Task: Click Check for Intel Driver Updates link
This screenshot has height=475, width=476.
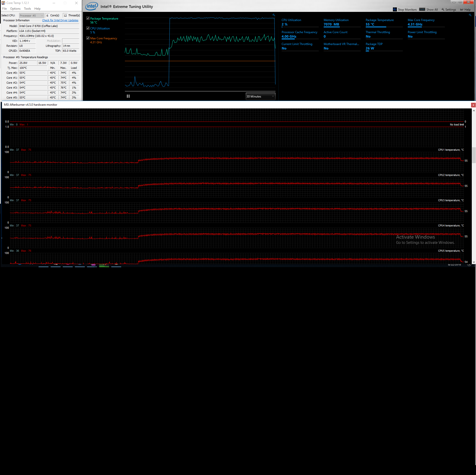Action: 60,20
